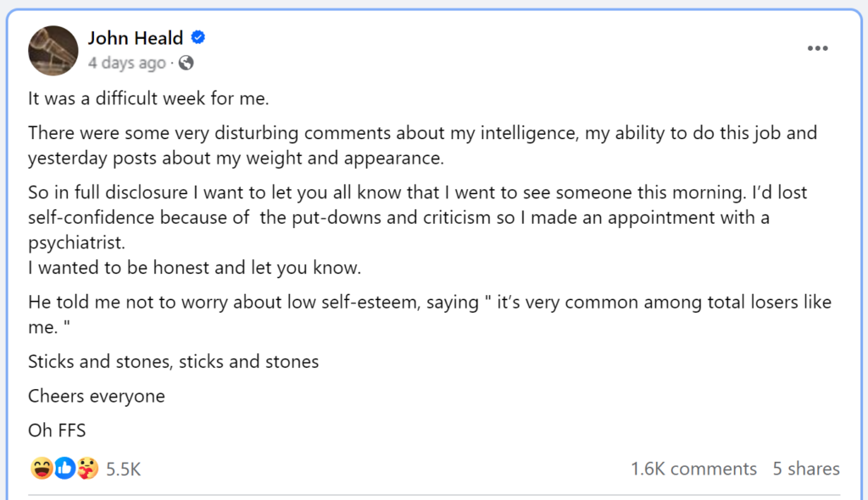Viewport: 868px width, 500px height.
Task: View the 5.5K reactions list
Action: pos(123,469)
